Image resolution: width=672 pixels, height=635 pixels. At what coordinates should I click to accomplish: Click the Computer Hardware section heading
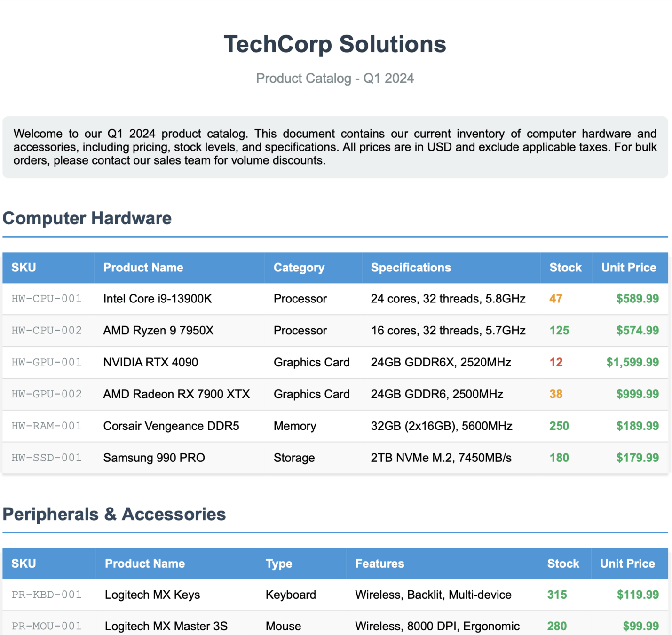87,218
